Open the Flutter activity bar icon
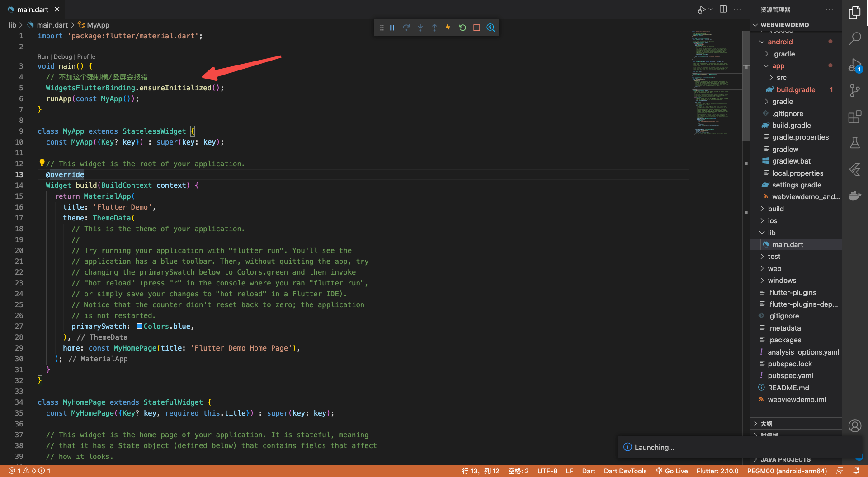This screenshot has width=868, height=477. 855,169
